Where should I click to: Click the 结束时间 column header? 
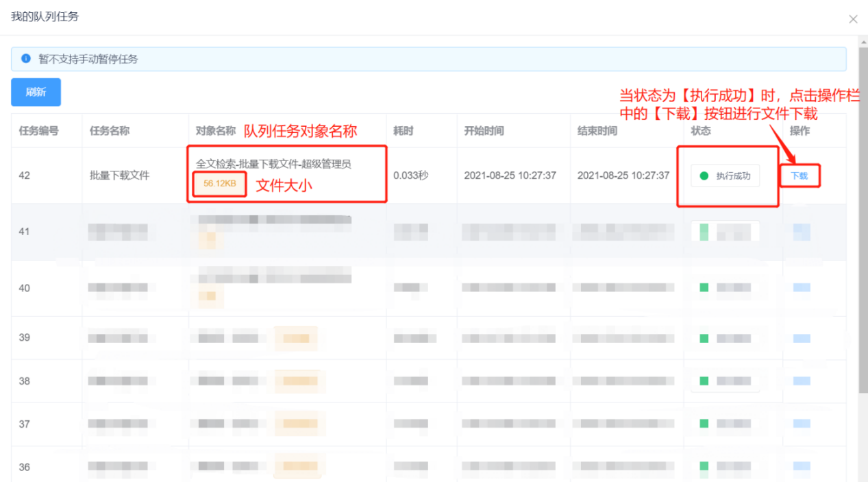point(597,131)
